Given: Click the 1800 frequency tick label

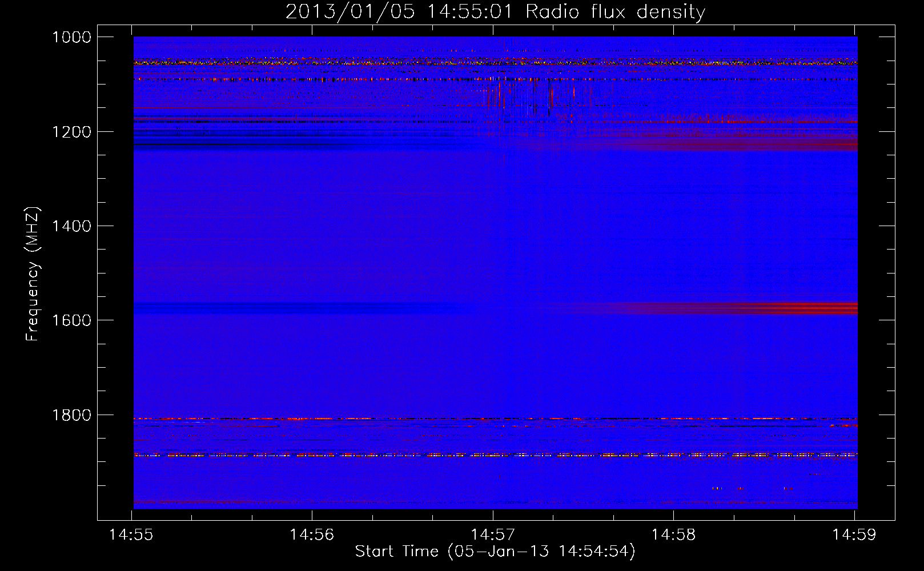Looking at the screenshot, I should pos(71,415).
